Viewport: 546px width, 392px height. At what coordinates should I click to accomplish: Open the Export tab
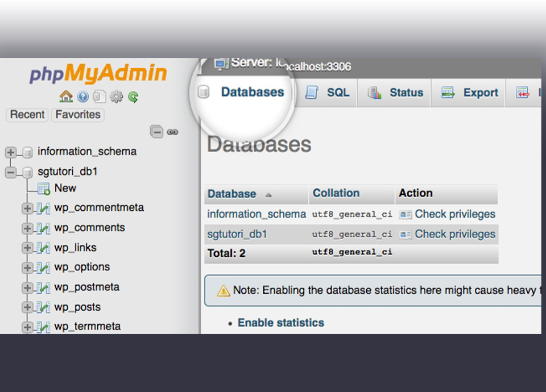469,93
